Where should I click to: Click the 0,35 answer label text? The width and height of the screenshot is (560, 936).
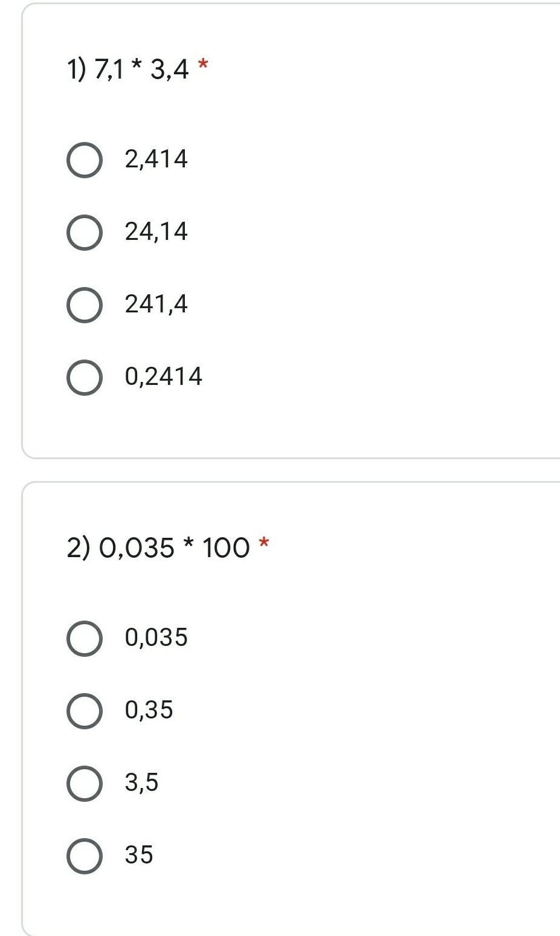click(149, 710)
